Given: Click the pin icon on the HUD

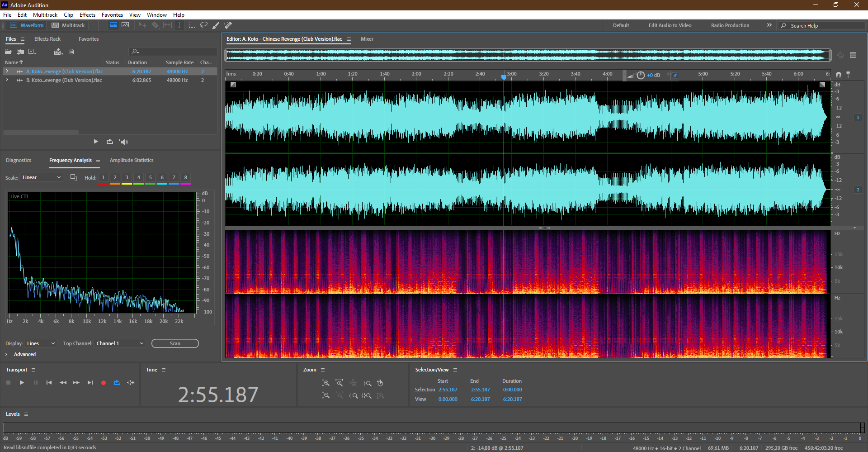Looking at the screenshot, I should (x=675, y=75).
